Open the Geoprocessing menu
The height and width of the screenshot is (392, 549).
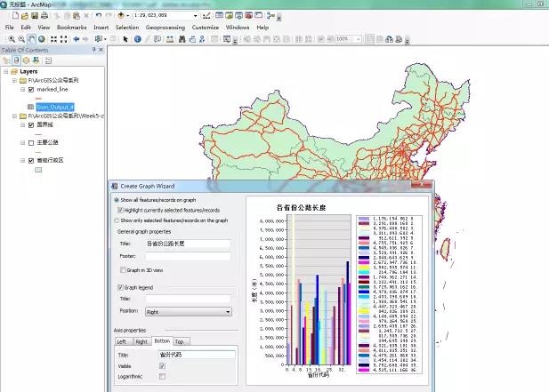coord(166,28)
